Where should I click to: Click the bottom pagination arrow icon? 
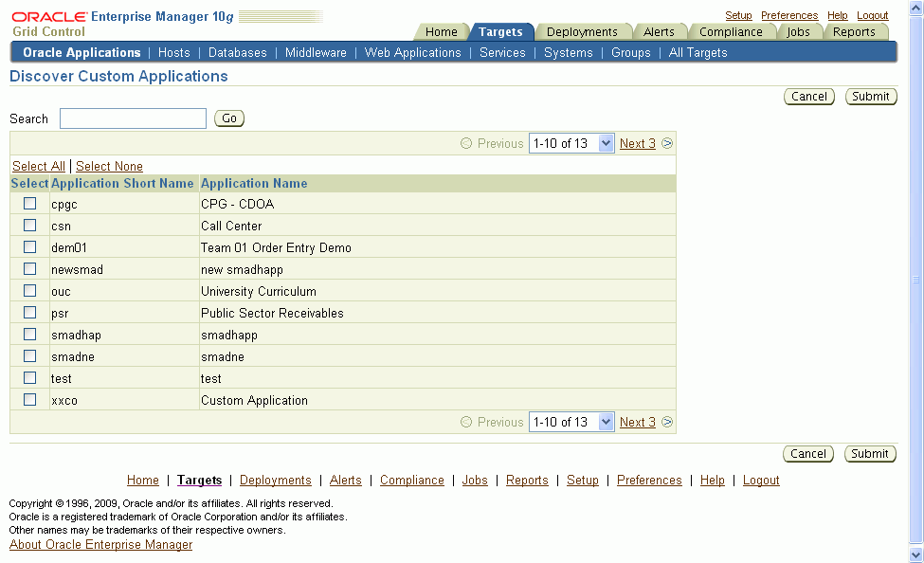pyautogui.click(x=665, y=422)
